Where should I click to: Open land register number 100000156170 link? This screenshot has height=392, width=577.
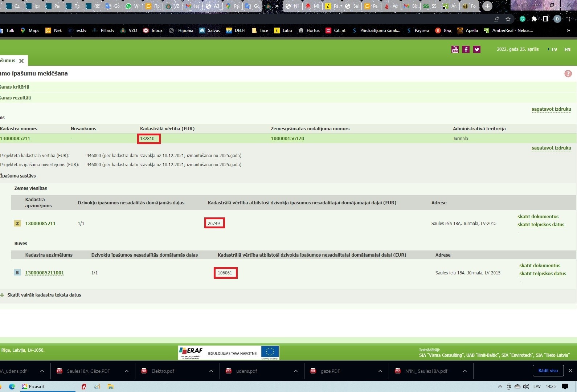click(x=287, y=139)
